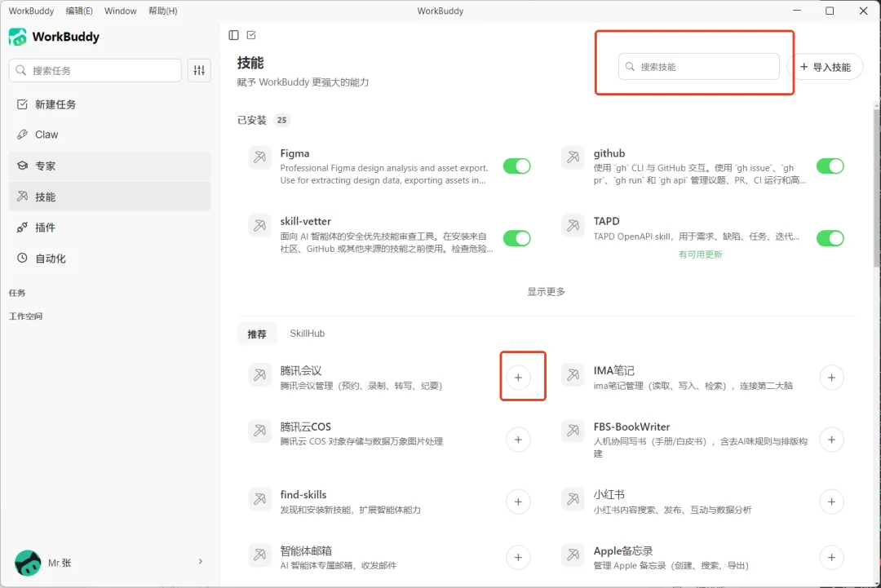The height and width of the screenshot is (588, 881).
Task: Add FBS-BookWriter skill
Action: point(831,440)
